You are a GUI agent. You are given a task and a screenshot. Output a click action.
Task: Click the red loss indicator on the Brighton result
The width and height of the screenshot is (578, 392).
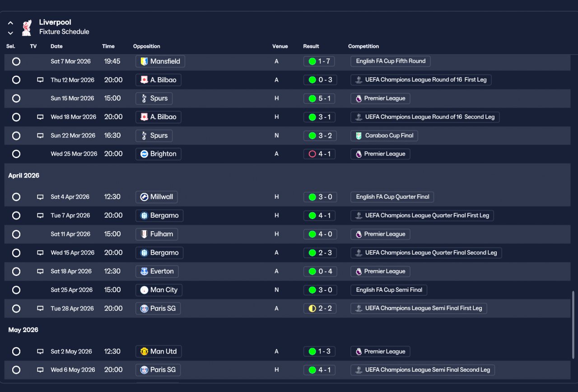[312, 154]
